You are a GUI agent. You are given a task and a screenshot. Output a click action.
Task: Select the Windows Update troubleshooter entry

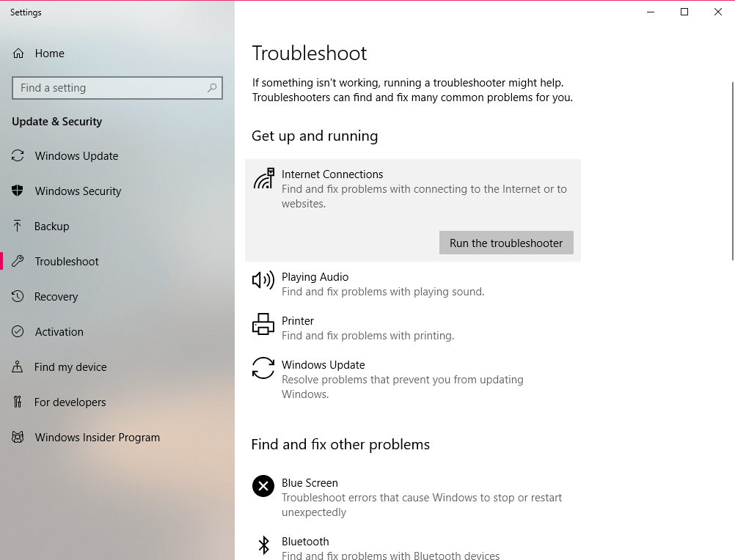[412, 379]
